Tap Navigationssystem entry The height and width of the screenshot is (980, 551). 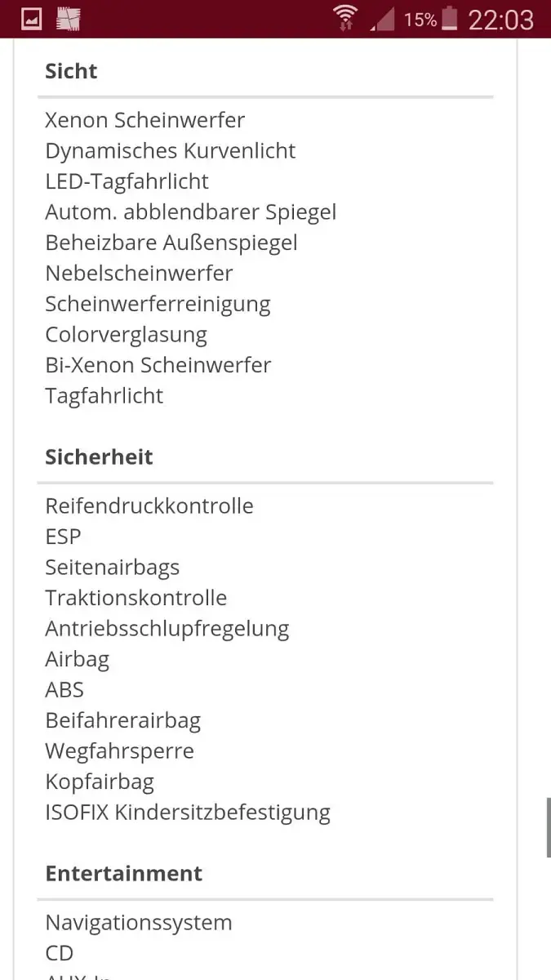(x=139, y=923)
